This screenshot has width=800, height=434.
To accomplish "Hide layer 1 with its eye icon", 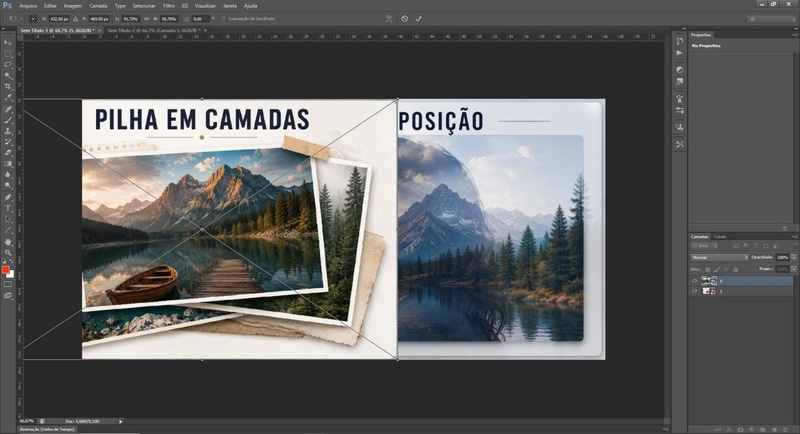I will click(x=694, y=291).
